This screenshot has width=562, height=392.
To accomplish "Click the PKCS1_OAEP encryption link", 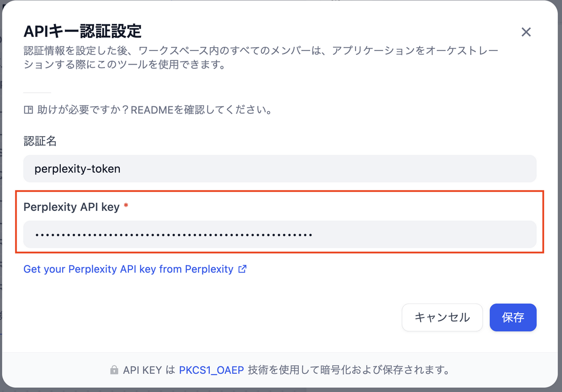I will click(211, 370).
